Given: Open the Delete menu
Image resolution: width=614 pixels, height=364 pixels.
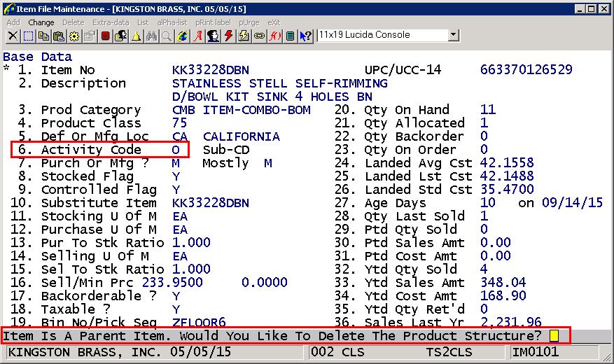Looking at the screenshot, I should pos(74,22).
